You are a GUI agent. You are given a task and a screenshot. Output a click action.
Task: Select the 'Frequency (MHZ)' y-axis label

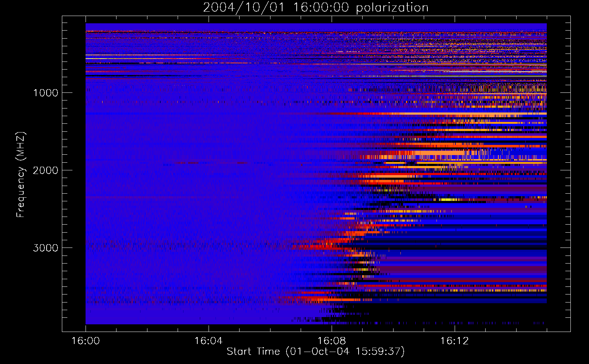tap(21, 175)
